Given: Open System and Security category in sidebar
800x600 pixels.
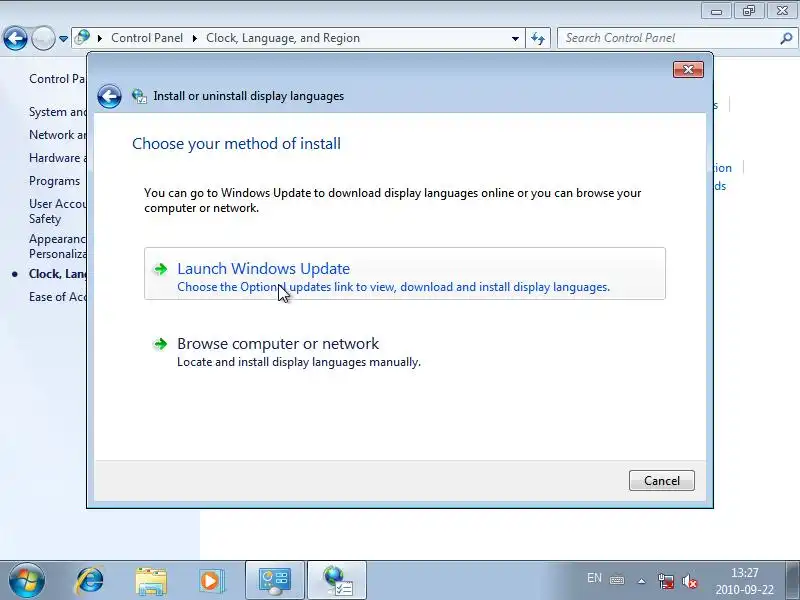Looking at the screenshot, I should click(57, 112).
